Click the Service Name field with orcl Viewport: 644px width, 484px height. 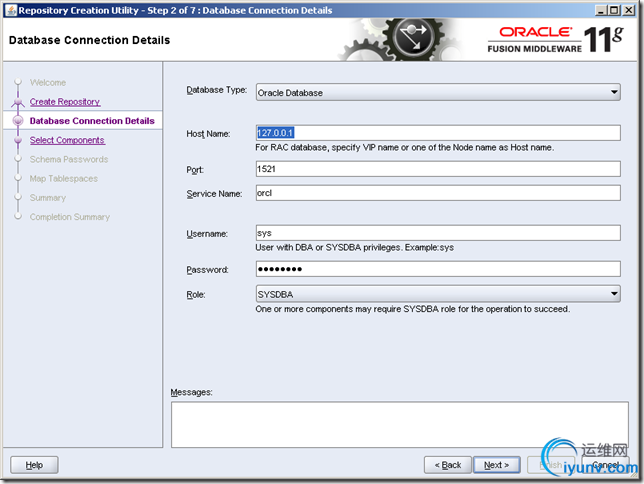coord(438,193)
